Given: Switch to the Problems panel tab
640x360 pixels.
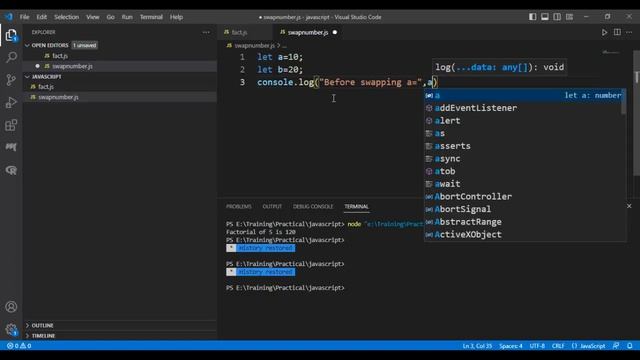Looking at the screenshot, I should pyautogui.click(x=239, y=207).
